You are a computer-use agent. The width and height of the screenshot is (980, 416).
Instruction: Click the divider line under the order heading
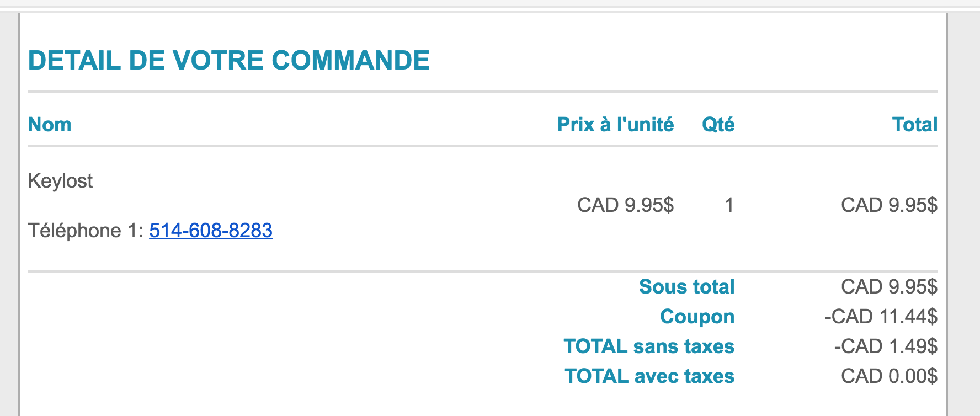click(x=483, y=92)
